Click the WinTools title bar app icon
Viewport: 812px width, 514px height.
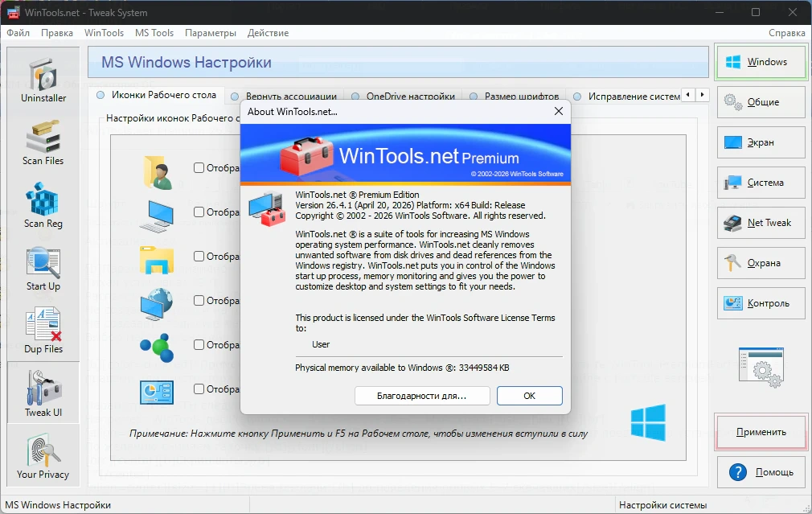click(13, 12)
